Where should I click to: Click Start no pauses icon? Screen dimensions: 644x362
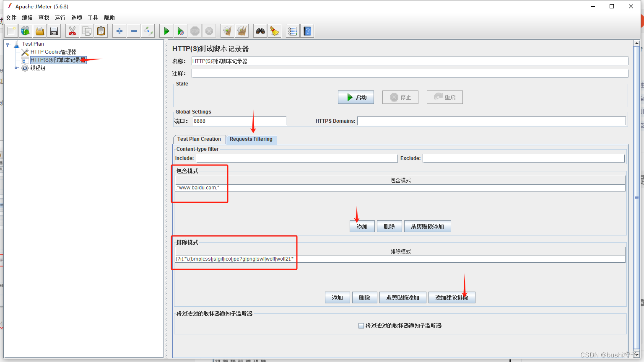[181, 31]
